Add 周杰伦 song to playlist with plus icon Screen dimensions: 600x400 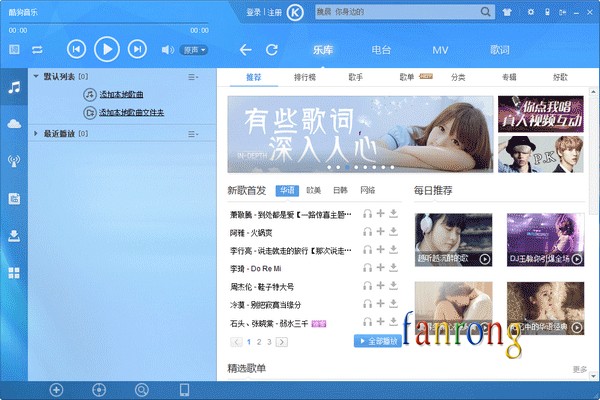click(380, 285)
